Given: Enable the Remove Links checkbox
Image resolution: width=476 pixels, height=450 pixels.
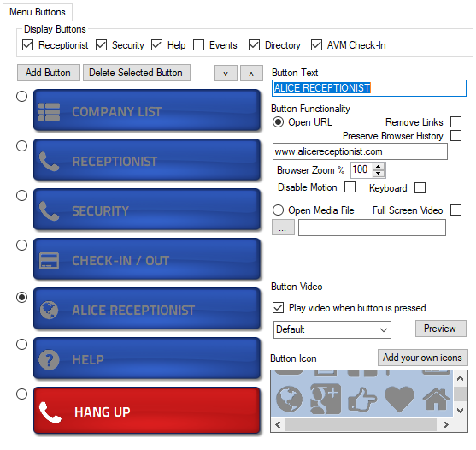Looking at the screenshot, I should pyautogui.click(x=455, y=121).
